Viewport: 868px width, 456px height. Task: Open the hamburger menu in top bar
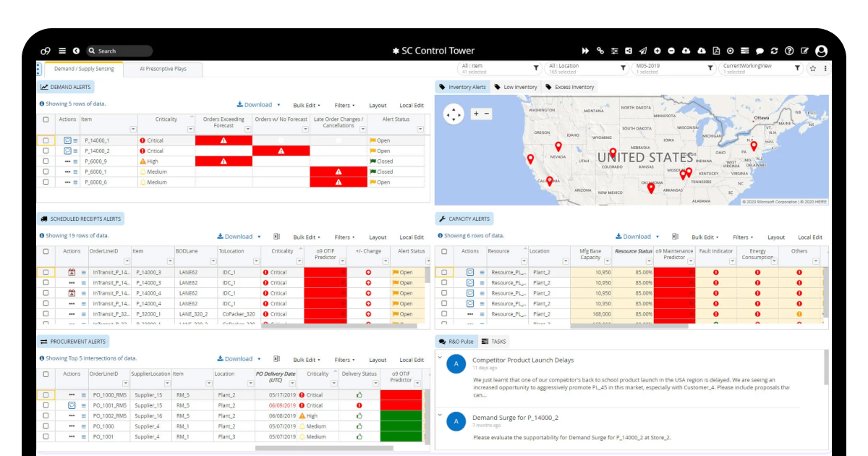(62, 51)
